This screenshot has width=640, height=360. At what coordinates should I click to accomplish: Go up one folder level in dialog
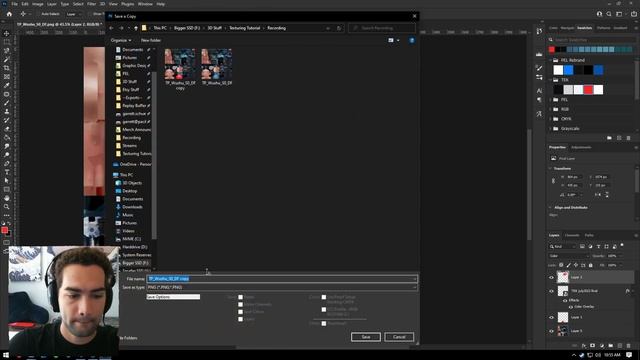point(136,28)
